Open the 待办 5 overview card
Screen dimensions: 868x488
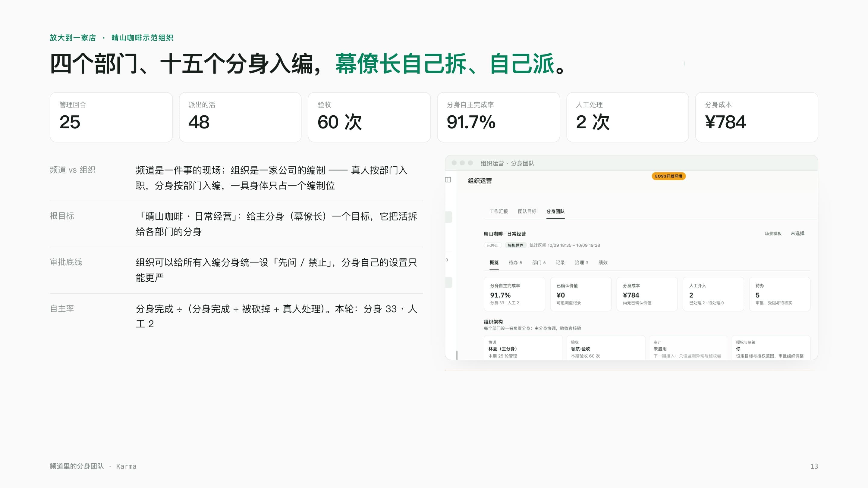click(779, 294)
